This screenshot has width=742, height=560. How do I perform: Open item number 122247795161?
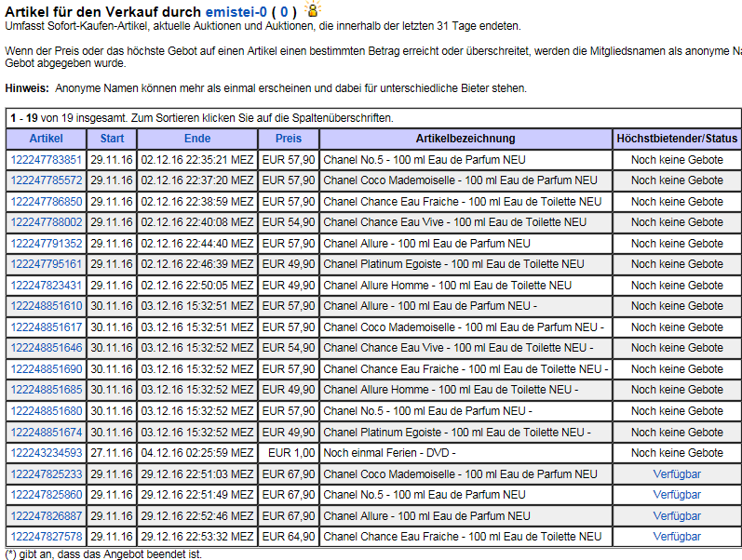[47, 264]
